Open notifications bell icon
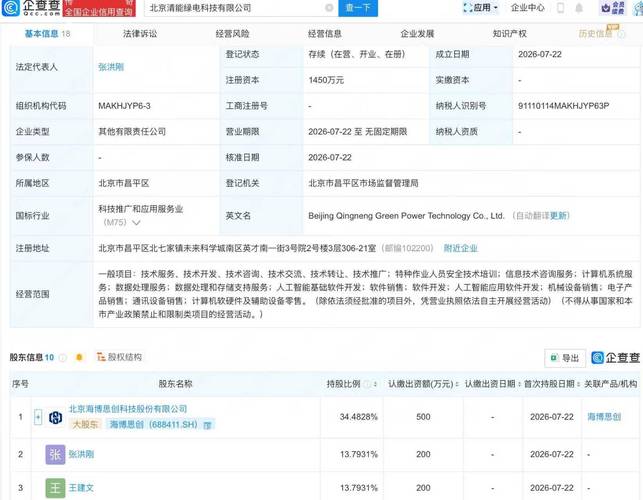 point(579,8)
